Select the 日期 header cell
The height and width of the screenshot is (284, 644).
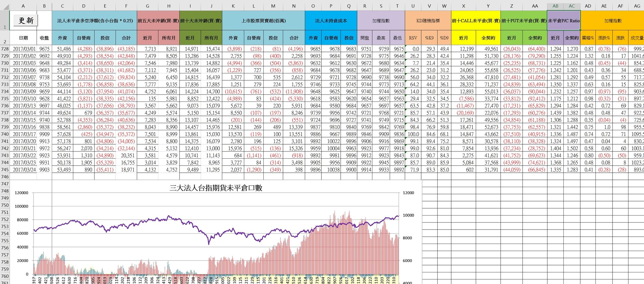pos(23,38)
